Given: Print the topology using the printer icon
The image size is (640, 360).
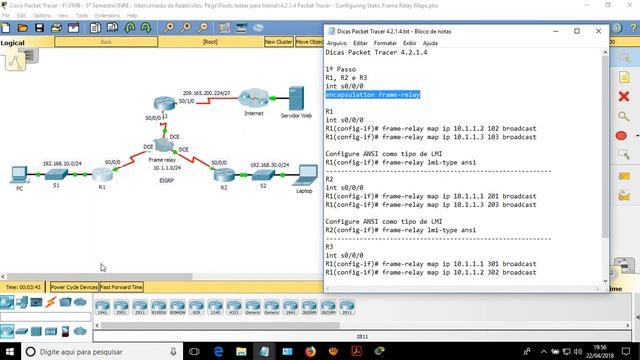Looking at the screenshot, I should click(56, 28).
